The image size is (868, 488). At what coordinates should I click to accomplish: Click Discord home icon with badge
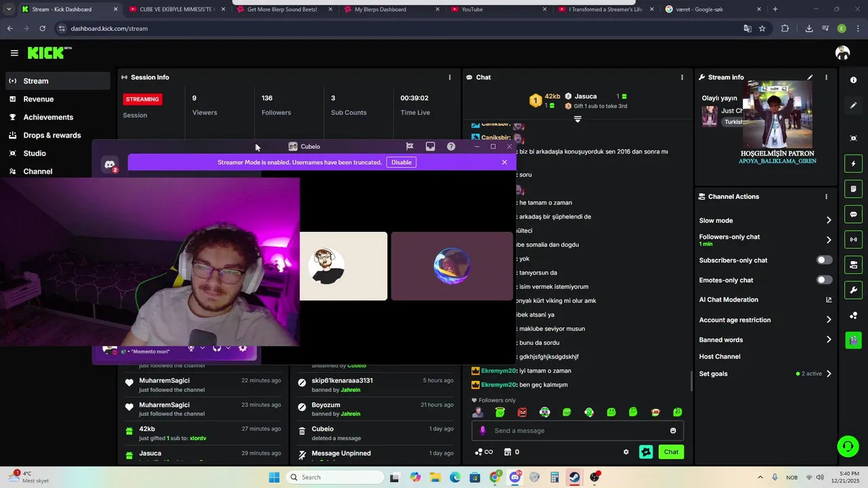[110, 165]
